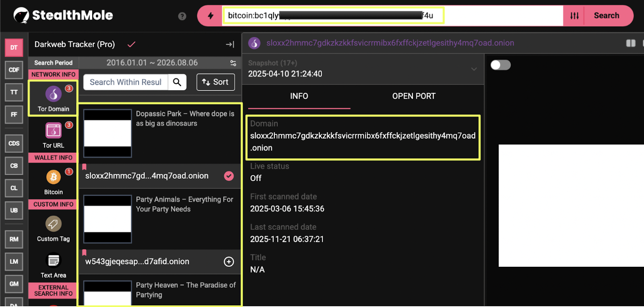Select the CDF module in sidebar

click(x=14, y=70)
